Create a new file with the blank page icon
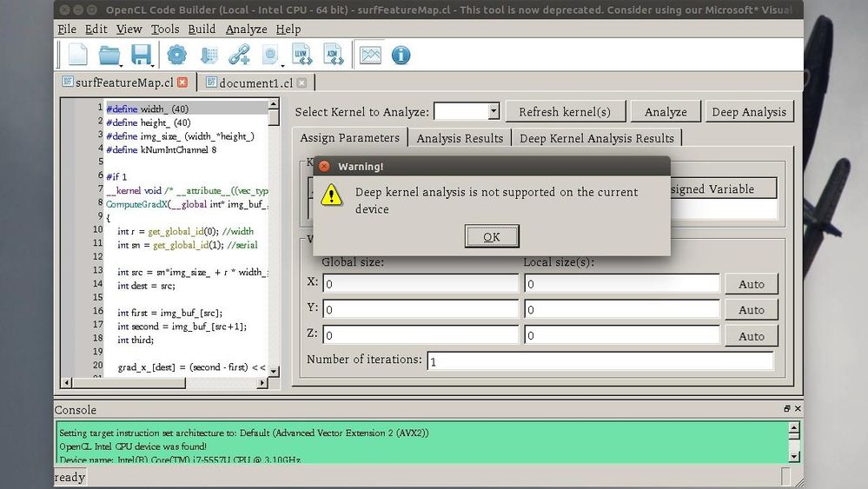Screen dimensions: 868x489 point(78,55)
